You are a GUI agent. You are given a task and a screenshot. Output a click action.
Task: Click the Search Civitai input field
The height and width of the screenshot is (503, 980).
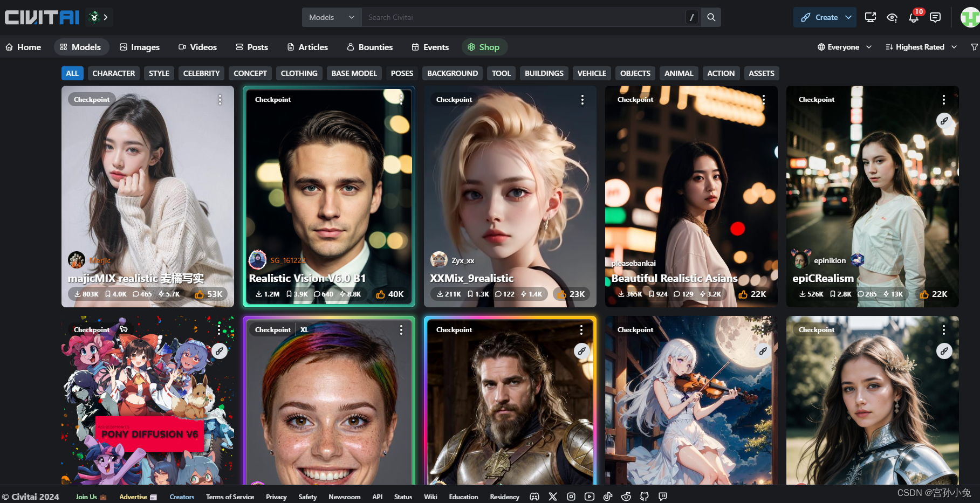(523, 17)
